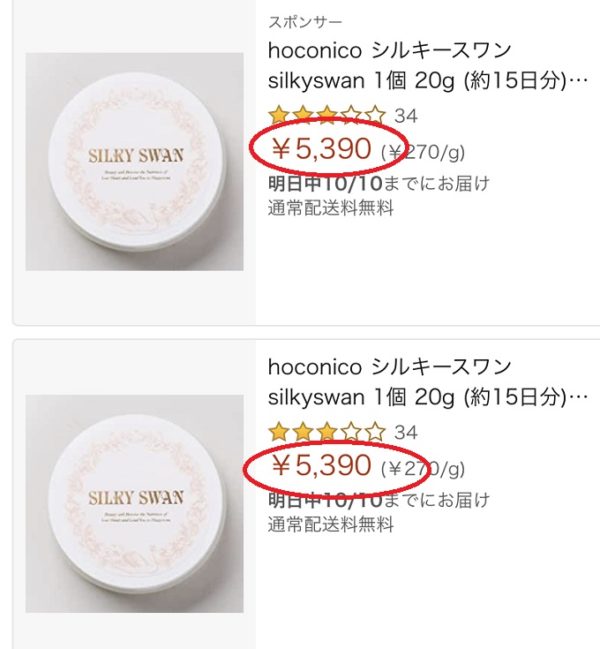Click the first filled star of sponsored product
This screenshot has height=649, width=600.
(x=279, y=115)
